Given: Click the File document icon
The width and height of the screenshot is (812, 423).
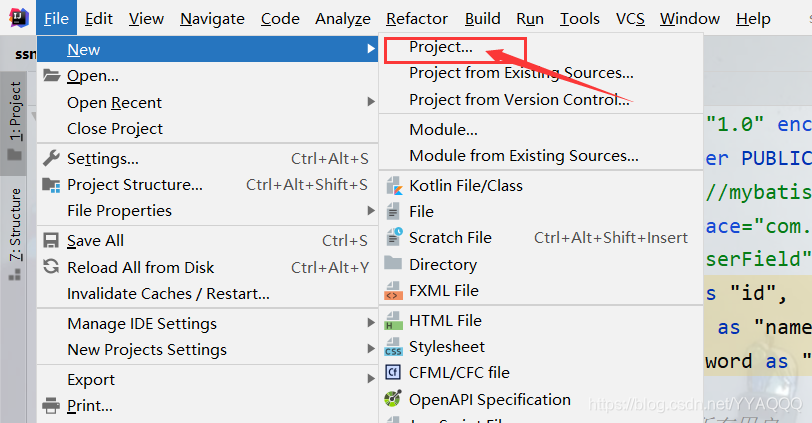Looking at the screenshot, I should click(393, 211).
